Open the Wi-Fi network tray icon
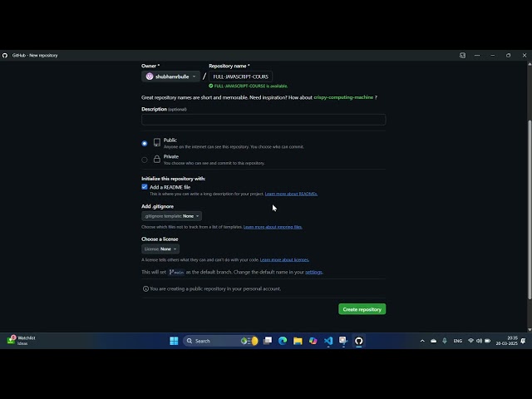Screen dimensions: 532x399 click(470, 341)
